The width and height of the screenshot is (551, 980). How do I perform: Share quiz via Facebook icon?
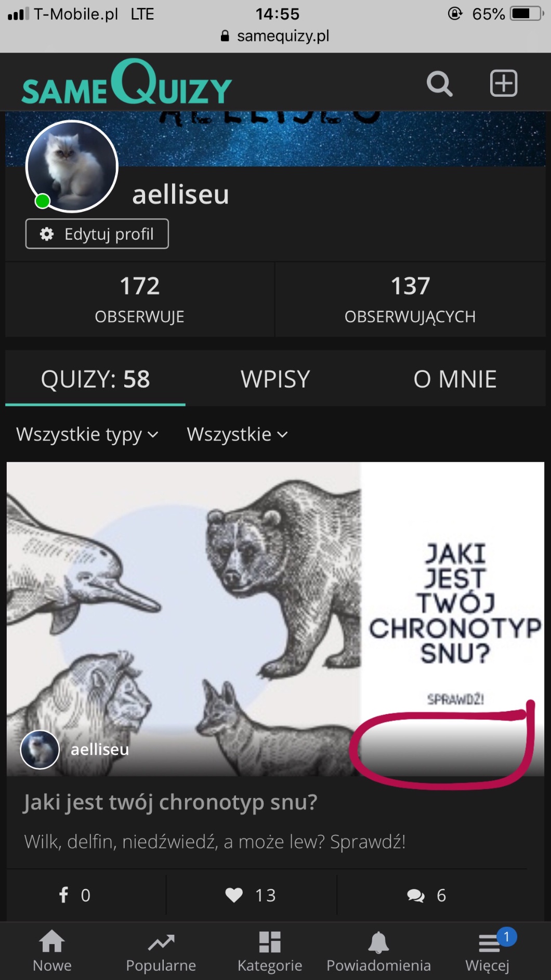63,895
